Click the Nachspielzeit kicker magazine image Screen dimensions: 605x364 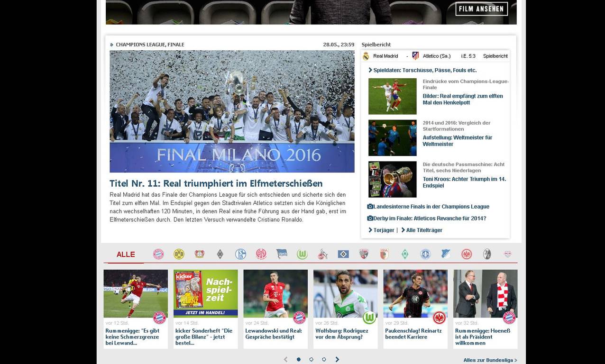coord(206,293)
